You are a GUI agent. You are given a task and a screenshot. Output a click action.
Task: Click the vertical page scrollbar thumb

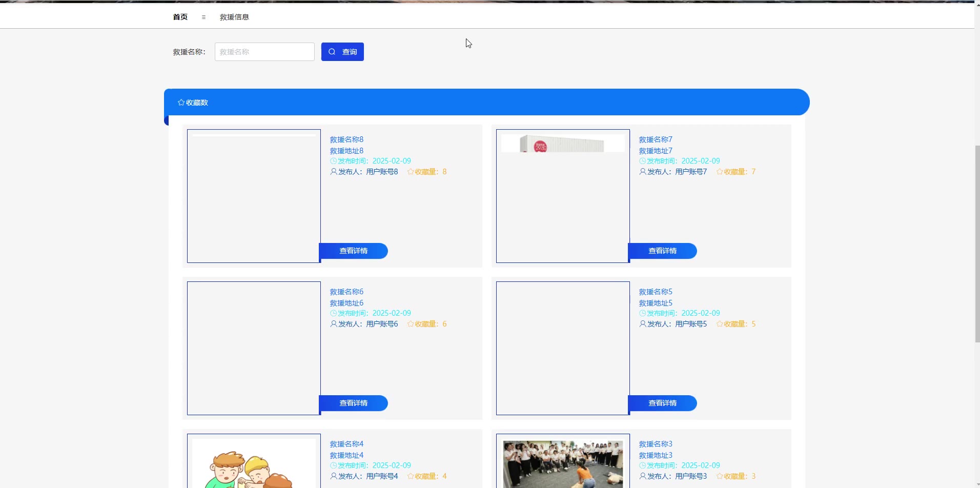tap(977, 243)
